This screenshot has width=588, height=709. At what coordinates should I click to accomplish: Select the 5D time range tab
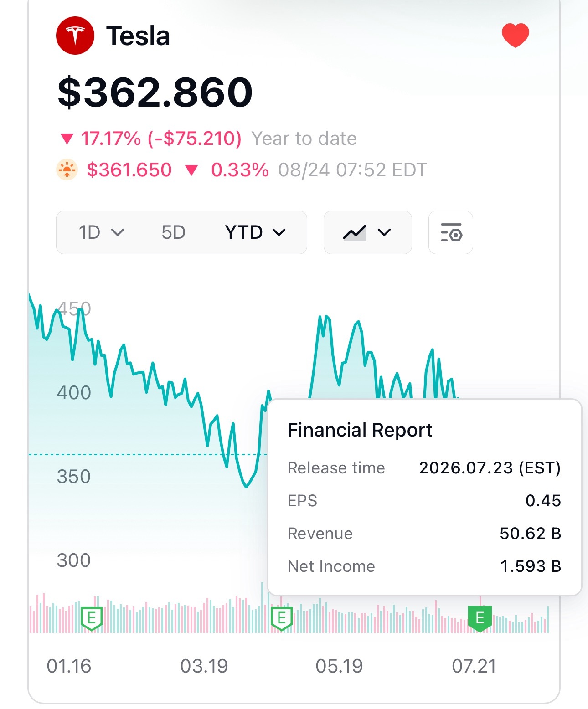point(173,232)
